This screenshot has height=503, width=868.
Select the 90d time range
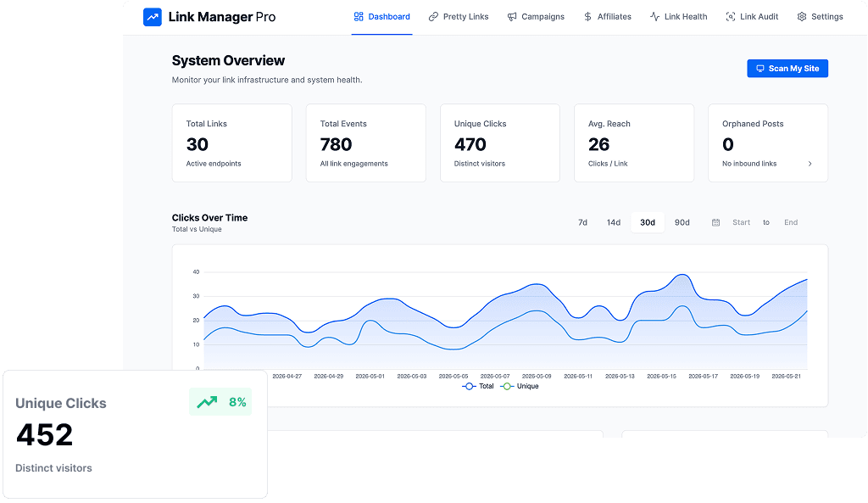(x=682, y=223)
